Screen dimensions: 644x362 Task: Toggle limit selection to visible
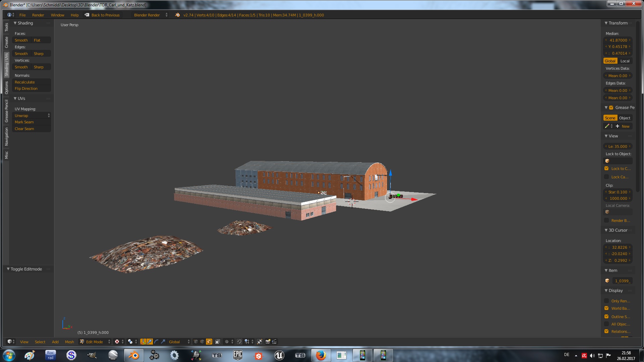[218, 342]
